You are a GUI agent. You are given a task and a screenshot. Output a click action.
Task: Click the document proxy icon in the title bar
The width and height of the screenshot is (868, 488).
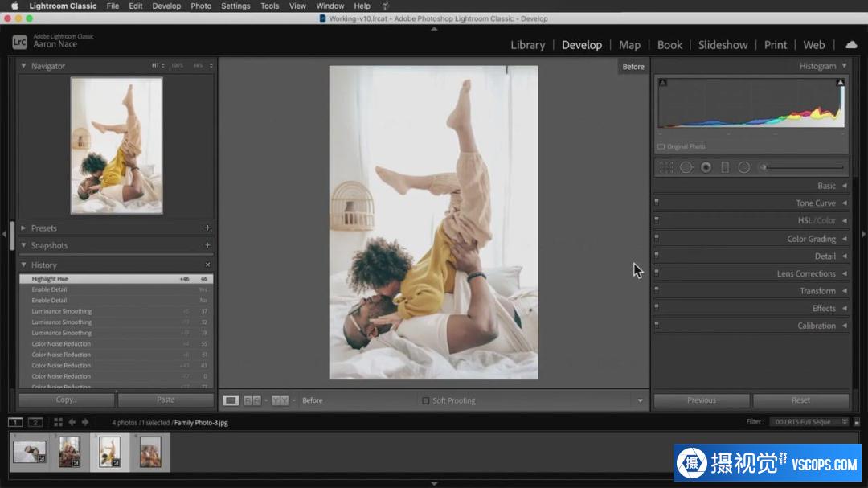pos(323,18)
